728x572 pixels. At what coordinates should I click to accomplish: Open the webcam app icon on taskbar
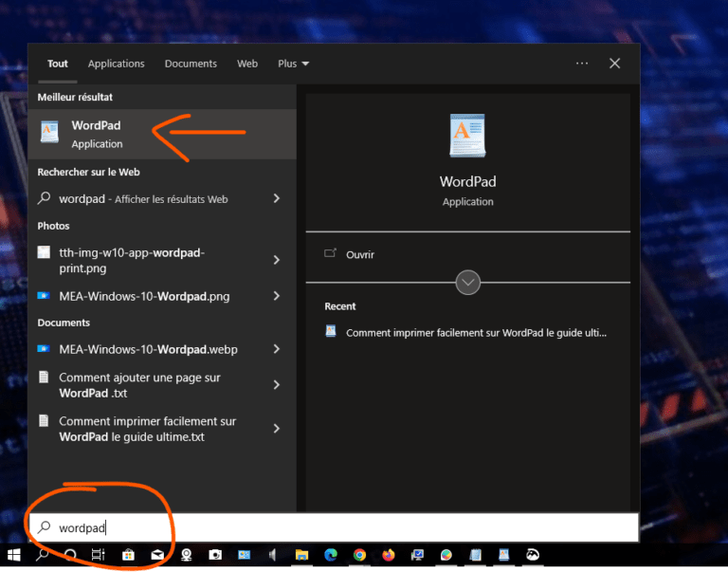187,555
